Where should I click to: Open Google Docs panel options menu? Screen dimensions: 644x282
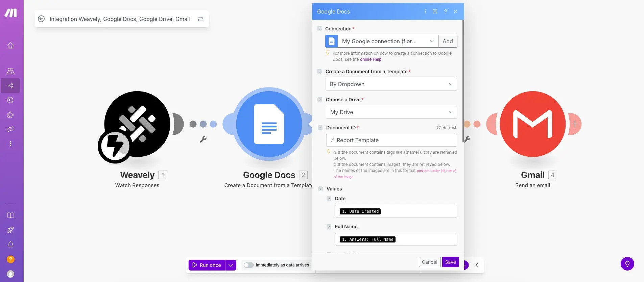(425, 11)
